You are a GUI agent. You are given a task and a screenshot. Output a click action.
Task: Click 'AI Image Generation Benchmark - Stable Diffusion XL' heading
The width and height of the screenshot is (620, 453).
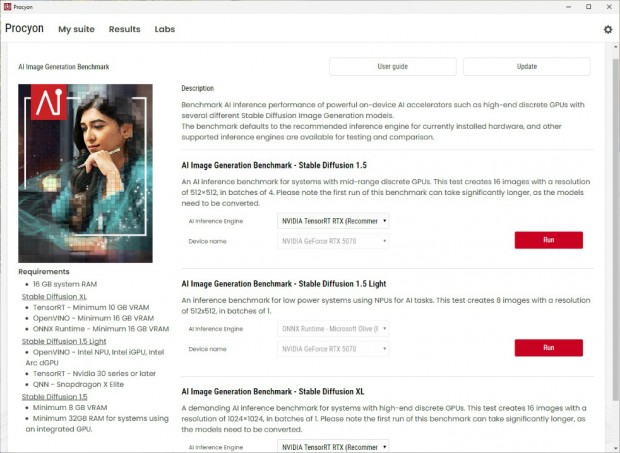(273, 391)
